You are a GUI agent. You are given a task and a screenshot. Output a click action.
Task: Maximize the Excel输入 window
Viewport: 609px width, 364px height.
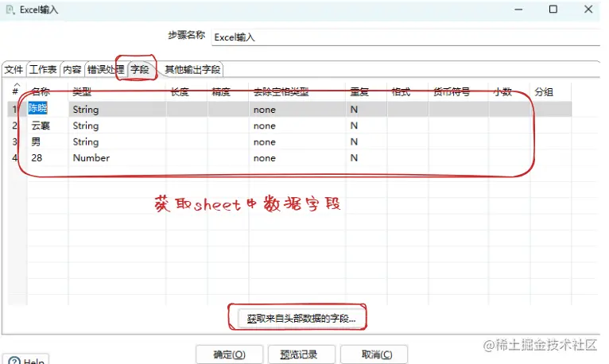tap(553, 10)
